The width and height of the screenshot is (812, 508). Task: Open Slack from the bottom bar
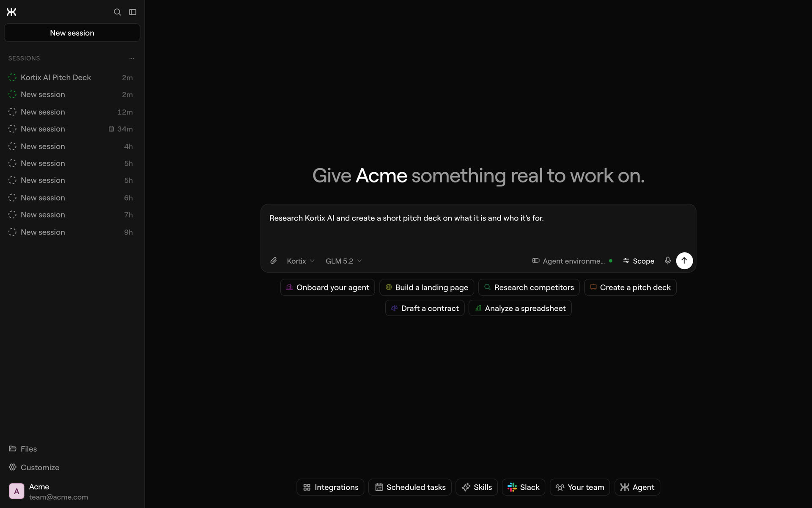tap(524, 487)
